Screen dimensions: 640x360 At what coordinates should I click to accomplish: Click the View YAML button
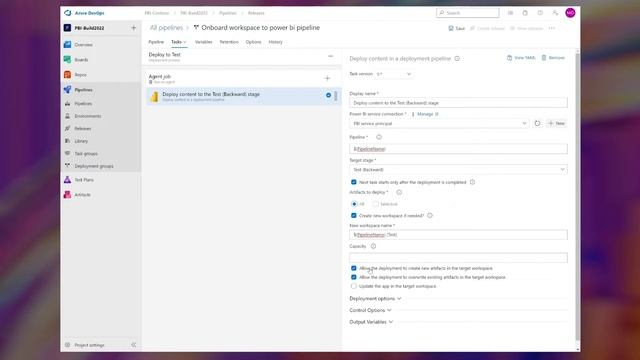click(521, 58)
